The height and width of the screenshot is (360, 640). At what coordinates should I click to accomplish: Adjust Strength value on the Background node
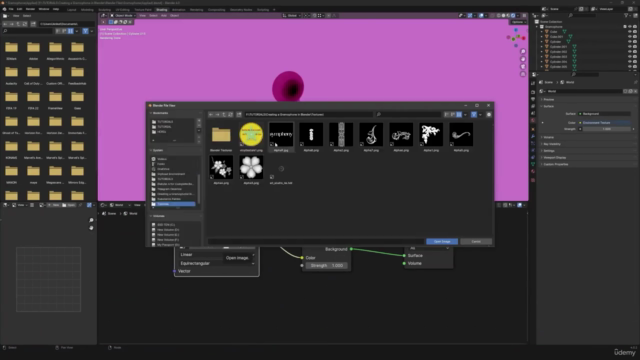click(x=327, y=266)
